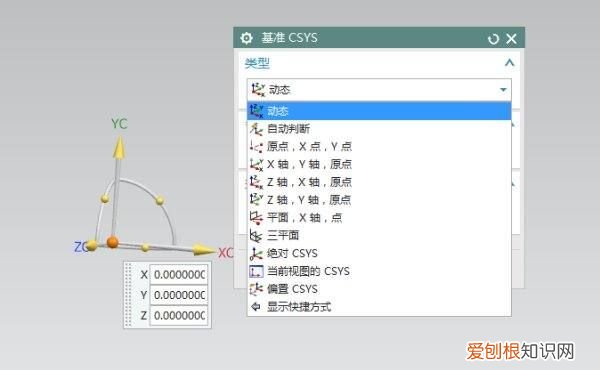This screenshot has height=370, width=600.
Task: Collapse the 类型 section chevron
Action: pyautogui.click(x=509, y=63)
